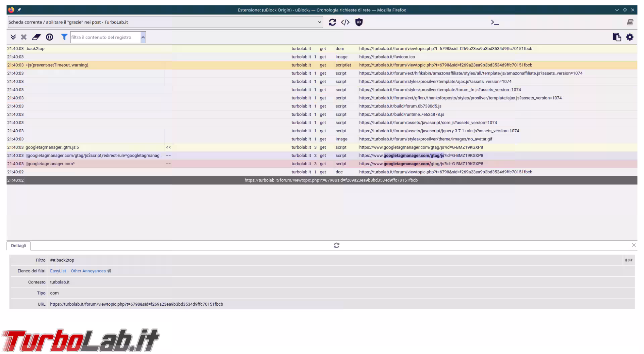Click the prosilver template ajax.js URL
This screenshot has height=354, width=644.
(435, 82)
